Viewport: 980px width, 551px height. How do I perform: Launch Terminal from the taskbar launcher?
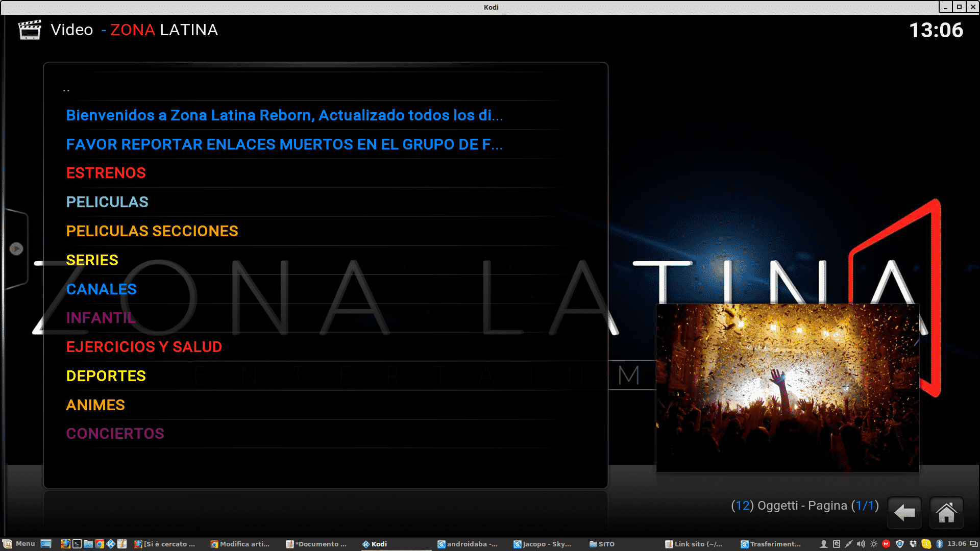[77, 544]
